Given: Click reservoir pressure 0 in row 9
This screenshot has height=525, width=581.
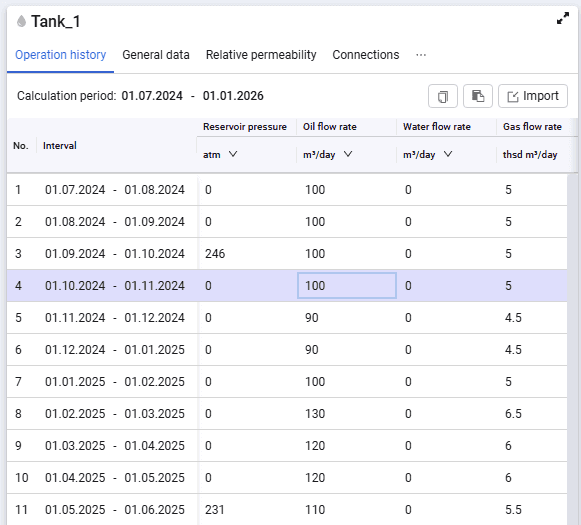Looking at the screenshot, I should [x=208, y=446].
